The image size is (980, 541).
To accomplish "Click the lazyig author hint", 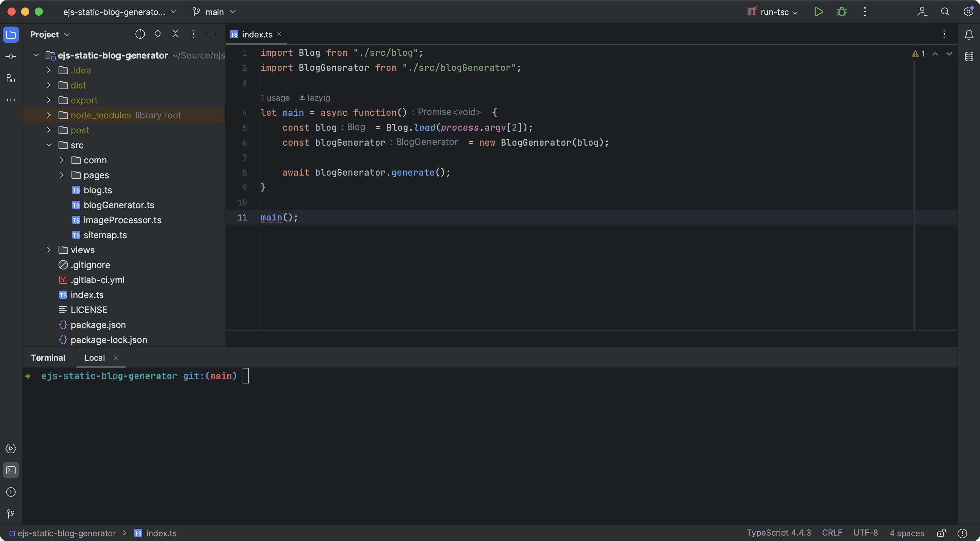I will pyautogui.click(x=315, y=98).
